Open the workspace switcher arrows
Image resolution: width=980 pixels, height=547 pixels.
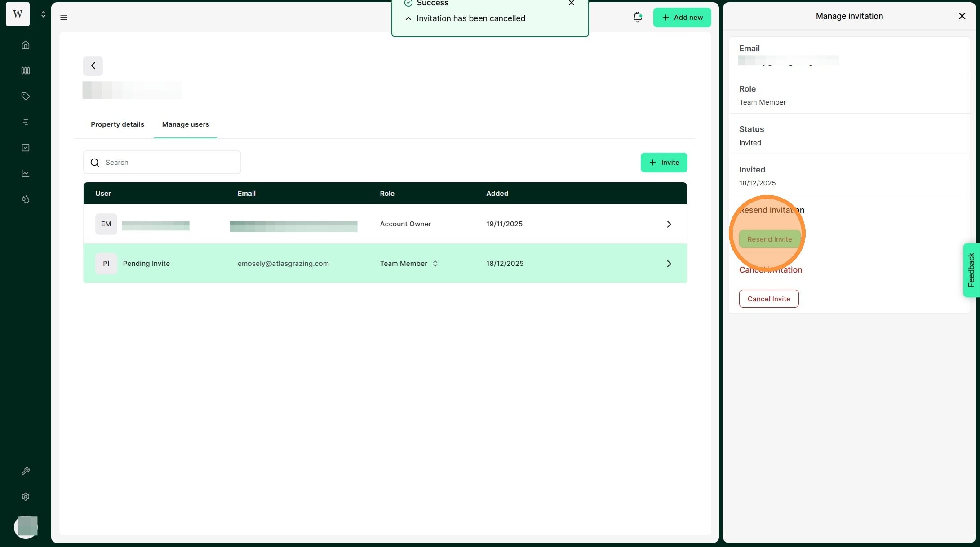coord(43,14)
